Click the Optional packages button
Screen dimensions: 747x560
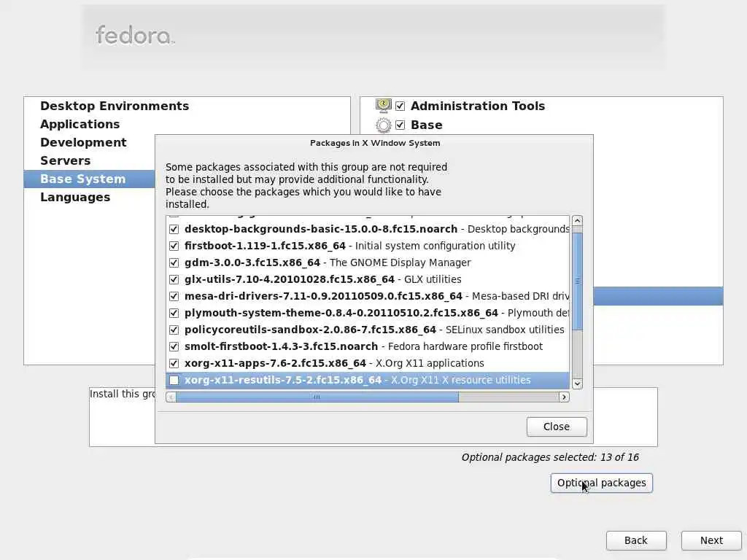click(601, 483)
